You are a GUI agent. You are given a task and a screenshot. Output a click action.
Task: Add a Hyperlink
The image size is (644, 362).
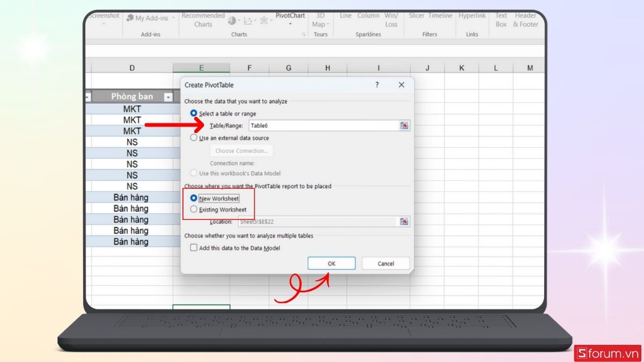[x=472, y=16]
